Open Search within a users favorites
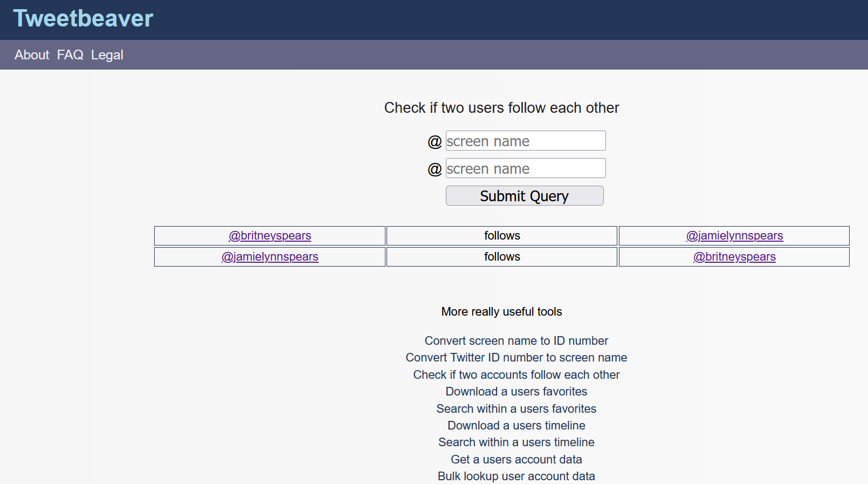Screen dimensions: 868x484 pos(516,409)
